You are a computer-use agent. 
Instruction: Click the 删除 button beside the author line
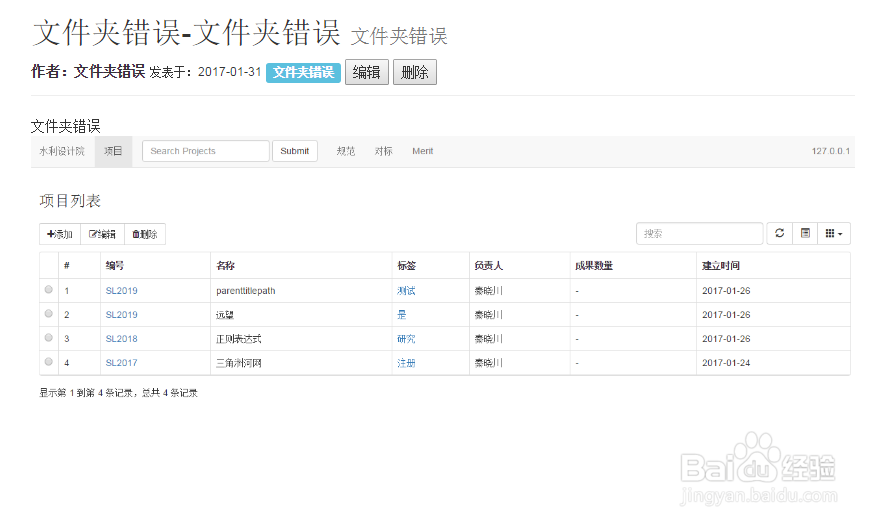[x=415, y=72]
